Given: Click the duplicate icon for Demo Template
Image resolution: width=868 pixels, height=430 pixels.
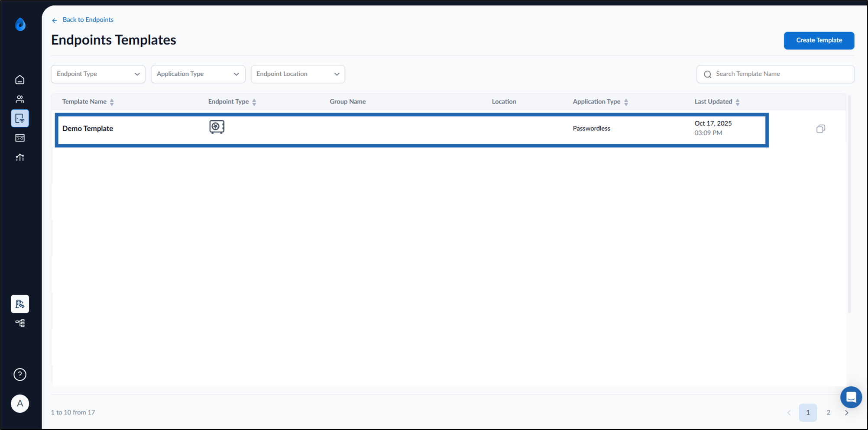Looking at the screenshot, I should 820,129.
